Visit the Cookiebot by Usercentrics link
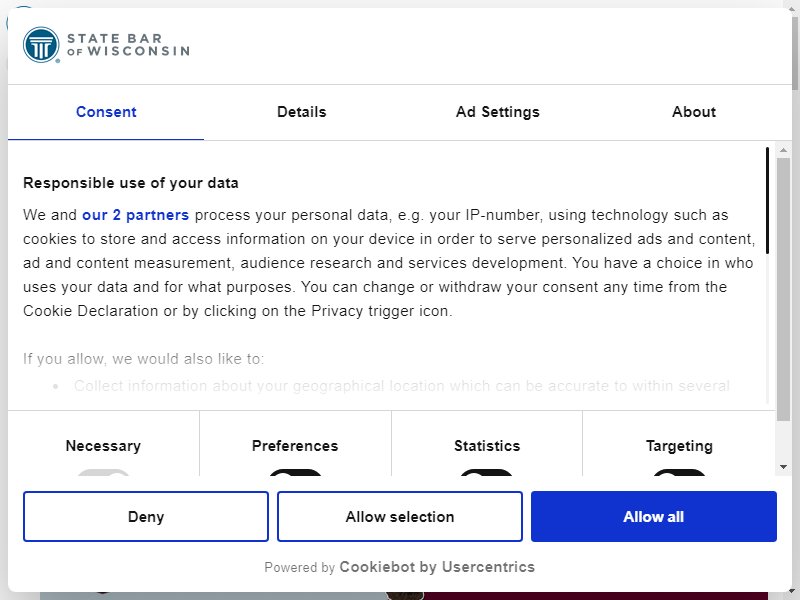 coord(437,567)
